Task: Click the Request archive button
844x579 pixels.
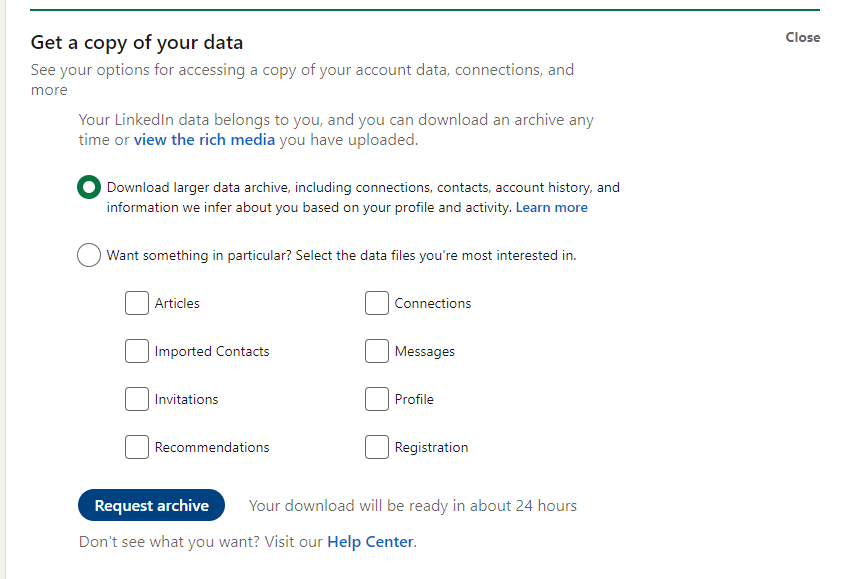Action: tap(151, 505)
